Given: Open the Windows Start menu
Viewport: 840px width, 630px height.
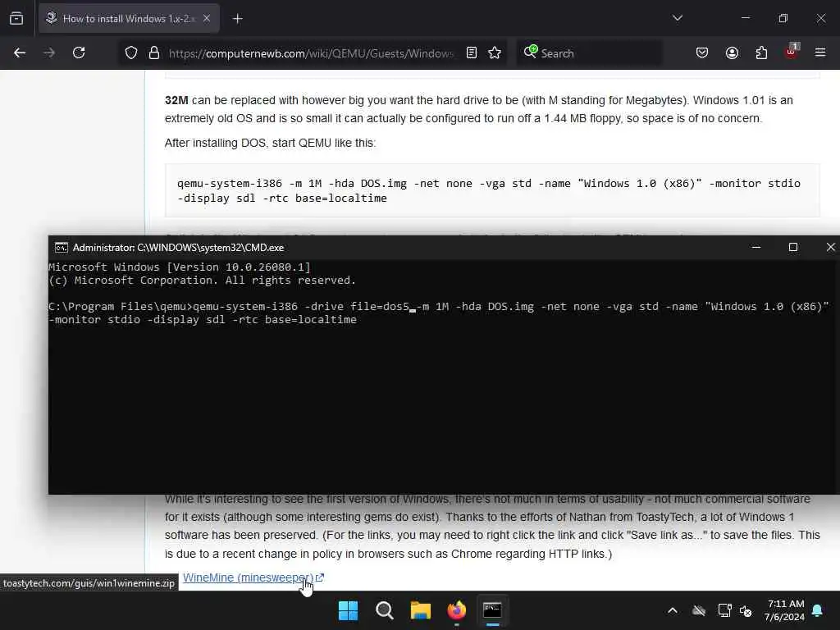Looking at the screenshot, I should 348,610.
